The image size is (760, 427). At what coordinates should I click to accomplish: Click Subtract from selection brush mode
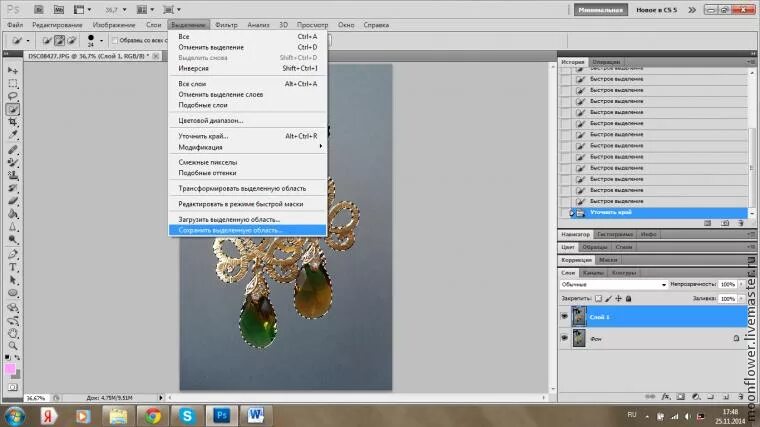pos(71,41)
